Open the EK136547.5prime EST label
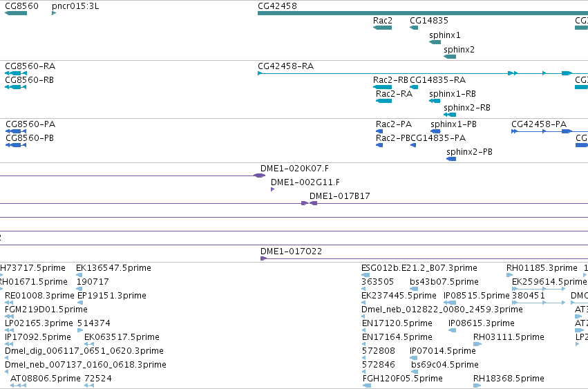Image resolution: width=588 pixels, height=389 pixels. pyautogui.click(x=113, y=268)
